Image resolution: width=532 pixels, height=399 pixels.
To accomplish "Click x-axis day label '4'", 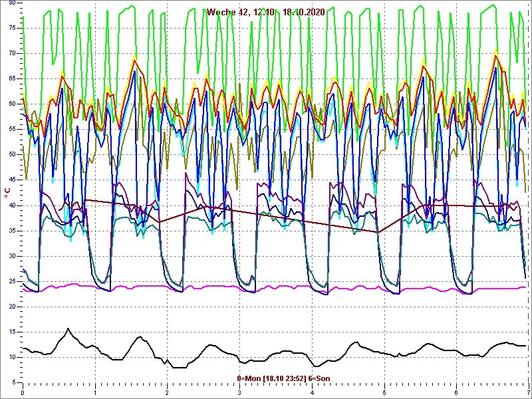I will tap(312, 393).
